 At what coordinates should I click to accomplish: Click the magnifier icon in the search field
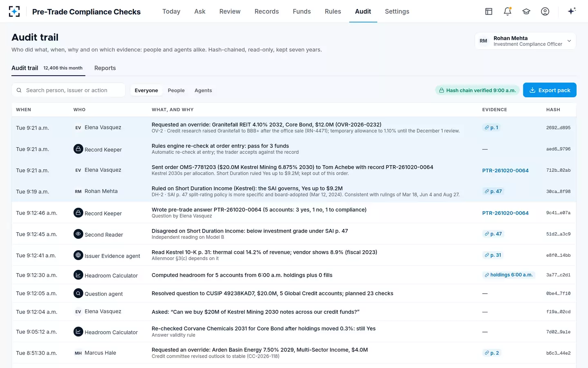point(19,90)
